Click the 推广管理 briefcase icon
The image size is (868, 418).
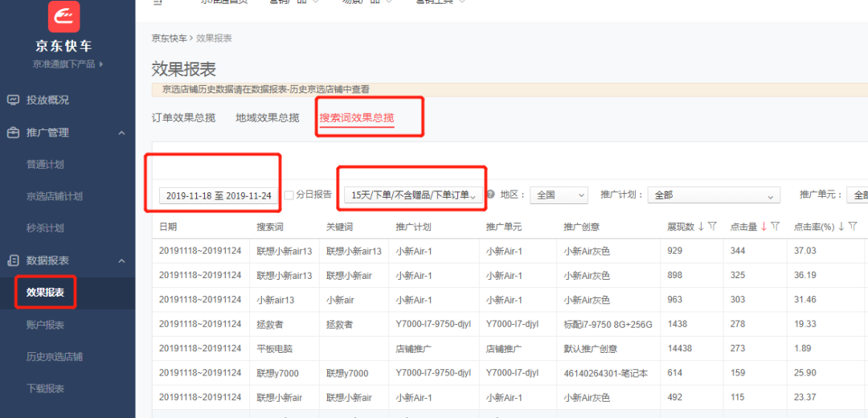pyautogui.click(x=13, y=133)
